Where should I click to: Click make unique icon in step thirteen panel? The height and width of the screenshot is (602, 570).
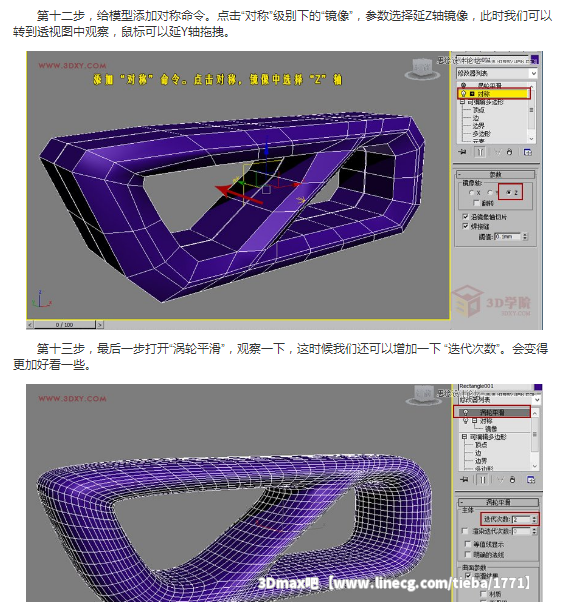coord(500,480)
